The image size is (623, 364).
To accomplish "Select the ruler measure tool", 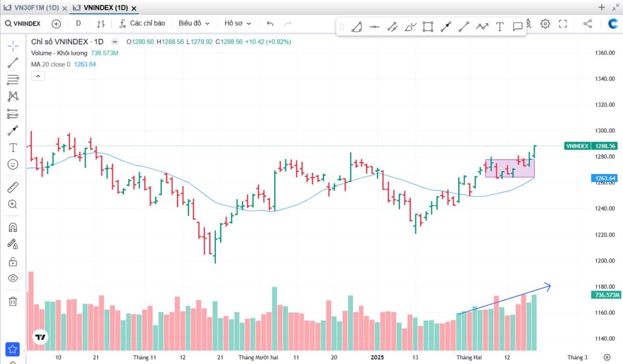I will pos(13,187).
